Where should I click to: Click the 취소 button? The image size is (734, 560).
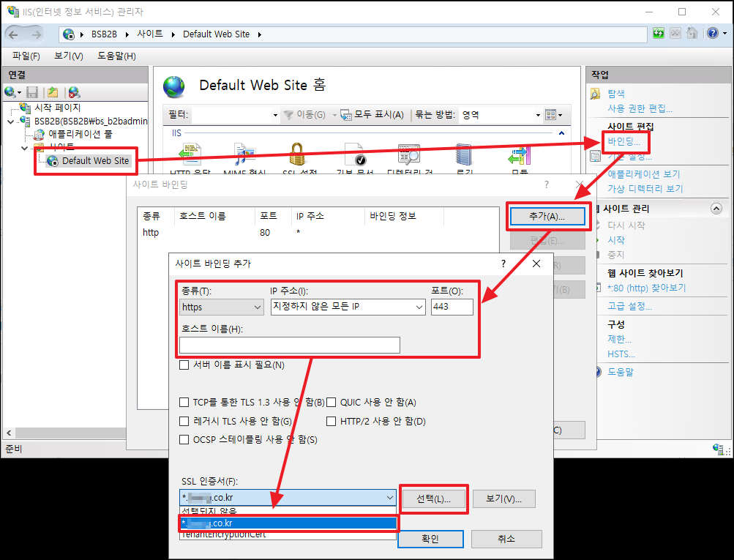[506, 539]
